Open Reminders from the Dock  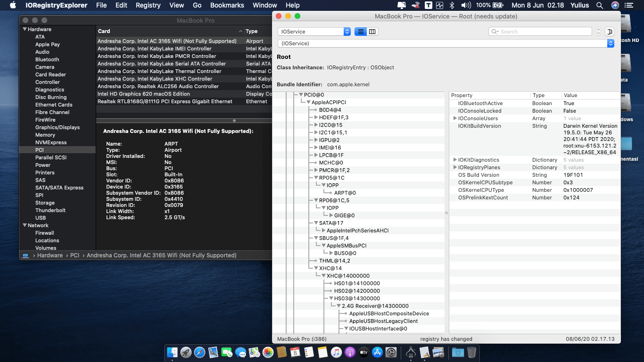(x=309, y=352)
